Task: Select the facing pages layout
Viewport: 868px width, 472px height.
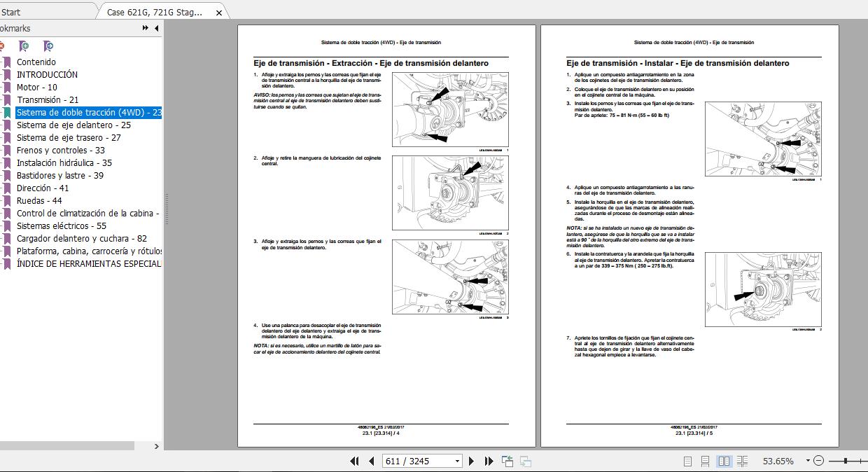Action: (723, 461)
